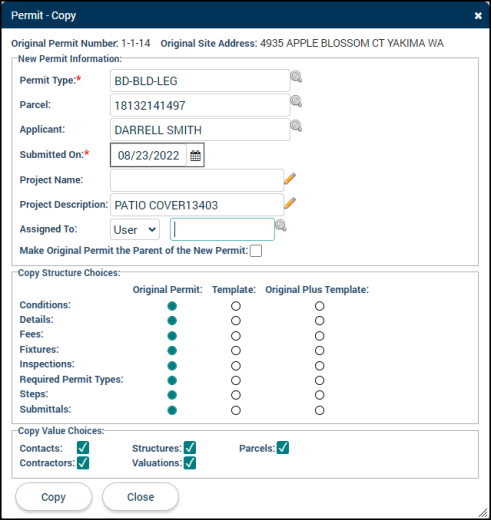Open the Applicant lookup magnifier
Screen dimensions: 491x520
(296, 126)
